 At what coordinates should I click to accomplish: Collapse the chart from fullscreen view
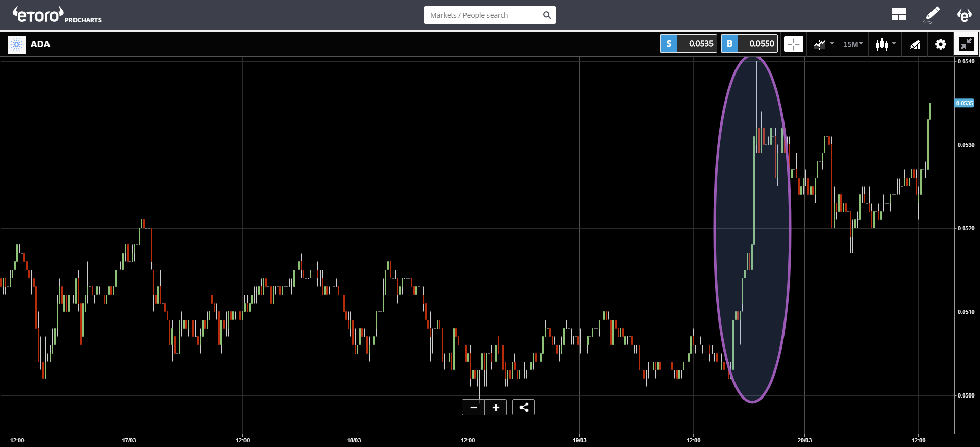pos(966,44)
